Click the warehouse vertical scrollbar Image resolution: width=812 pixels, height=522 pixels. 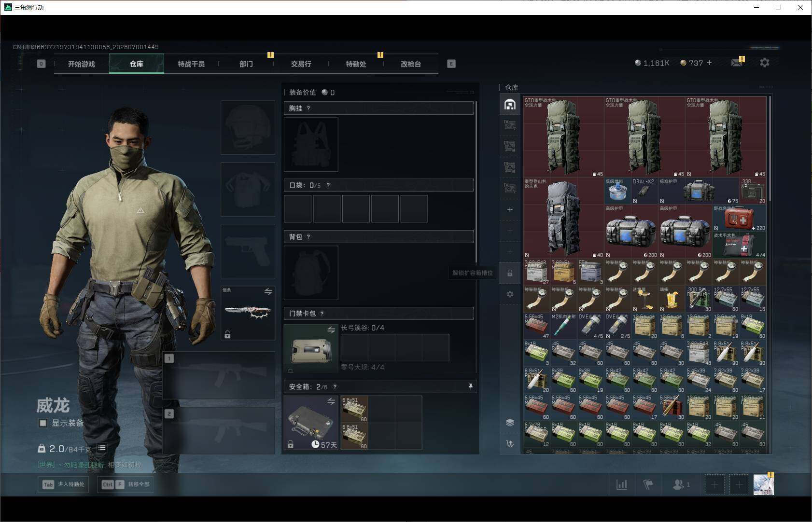click(x=770, y=149)
